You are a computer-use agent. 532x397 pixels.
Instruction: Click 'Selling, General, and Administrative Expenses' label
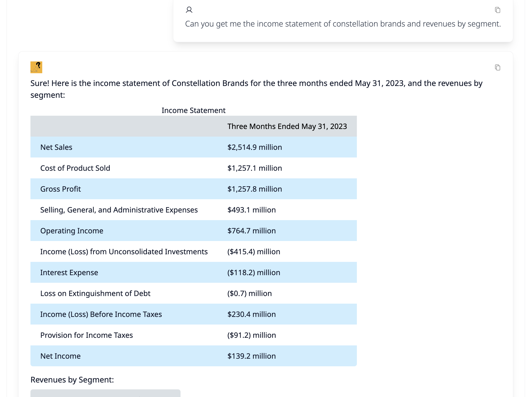coord(119,210)
